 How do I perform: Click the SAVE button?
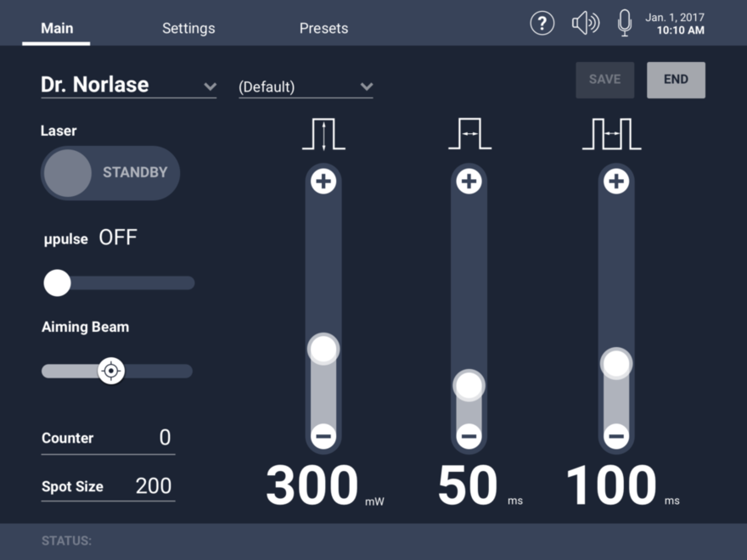pyautogui.click(x=604, y=80)
